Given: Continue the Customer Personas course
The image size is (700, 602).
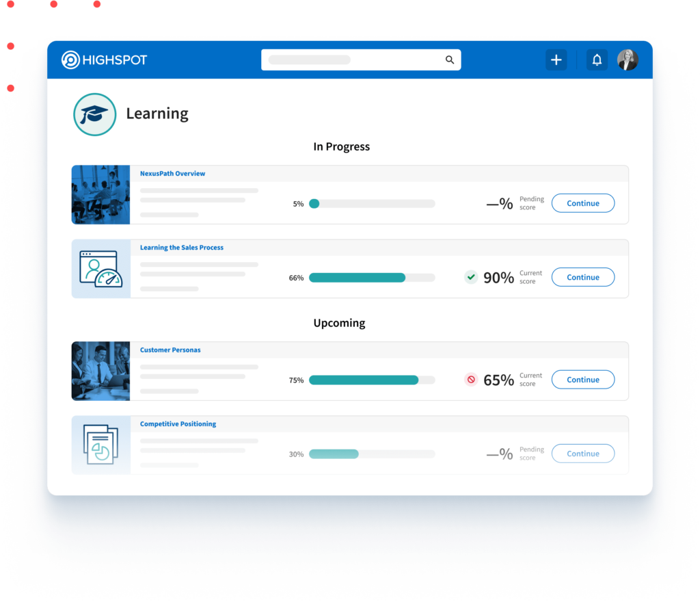Looking at the screenshot, I should [583, 380].
